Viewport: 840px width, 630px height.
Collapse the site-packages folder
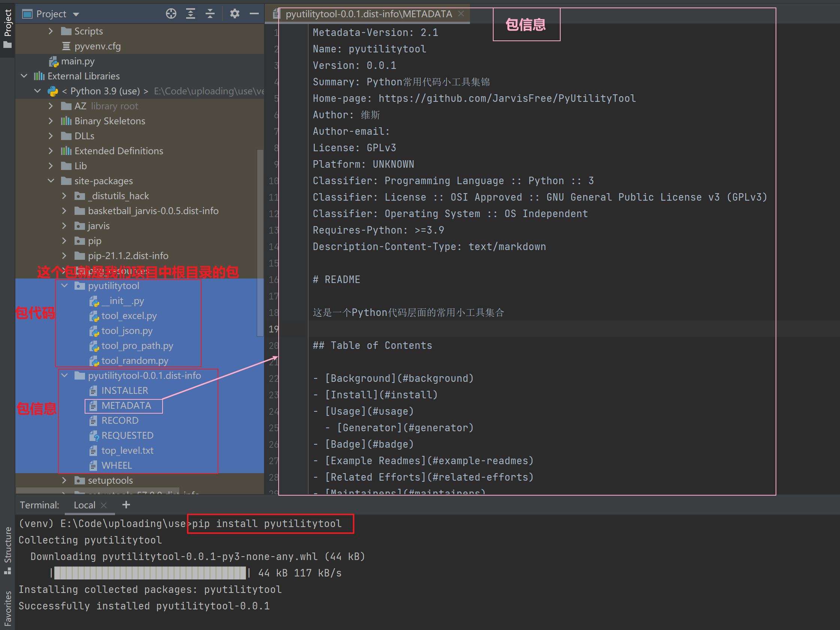[x=51, y=181]
